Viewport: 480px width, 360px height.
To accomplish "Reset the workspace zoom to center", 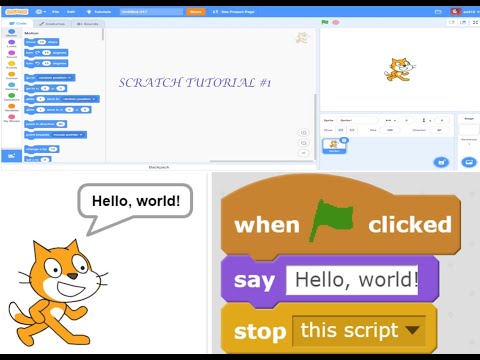I will 303,153.
